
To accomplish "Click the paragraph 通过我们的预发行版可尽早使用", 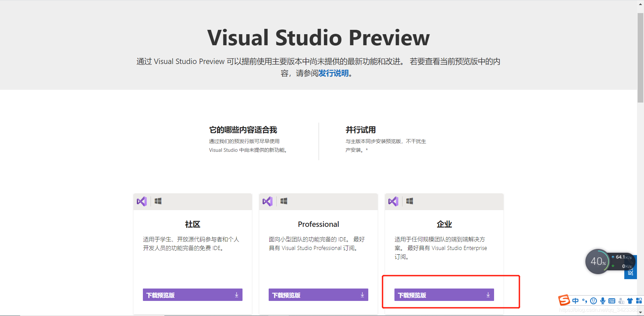I will coord(249,146).
